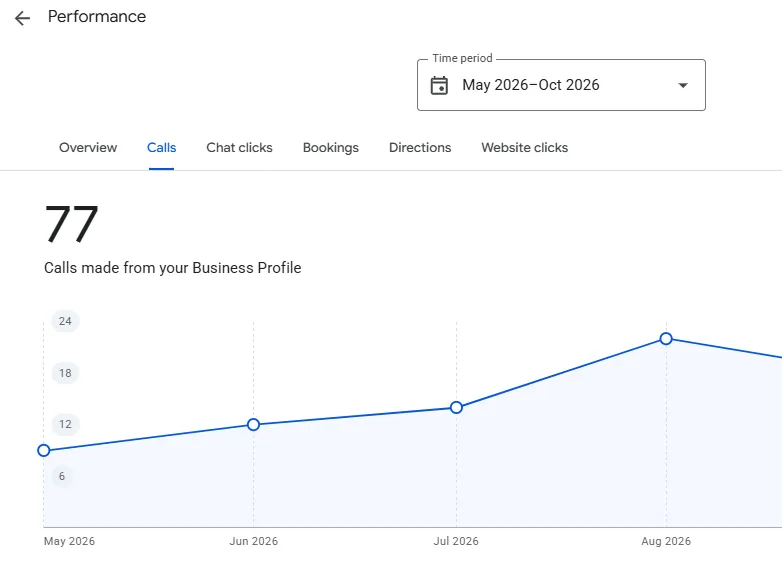
Task: Click the 'Calls made from your Business Profile' text
Action: [173, 268]
